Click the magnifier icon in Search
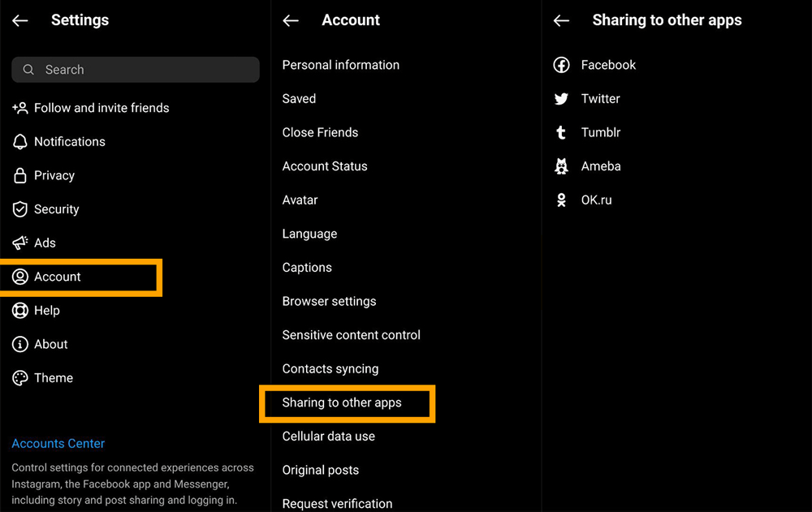The width and height of the screenshot is (812, 512). pyautogui.click(x=28, y=69)
